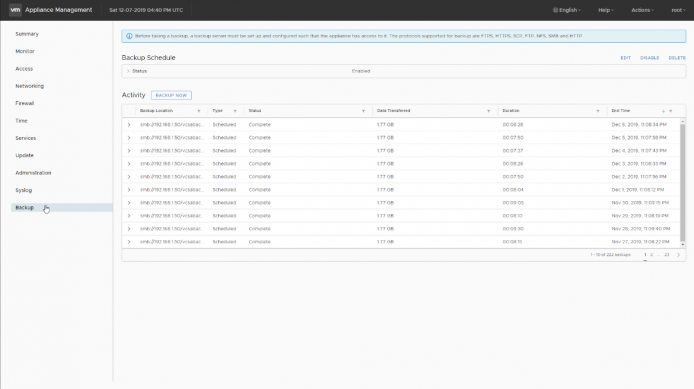Toggle End Time sort direction arrow
Screen dimensions: 694x389
[x=663, y=111]
